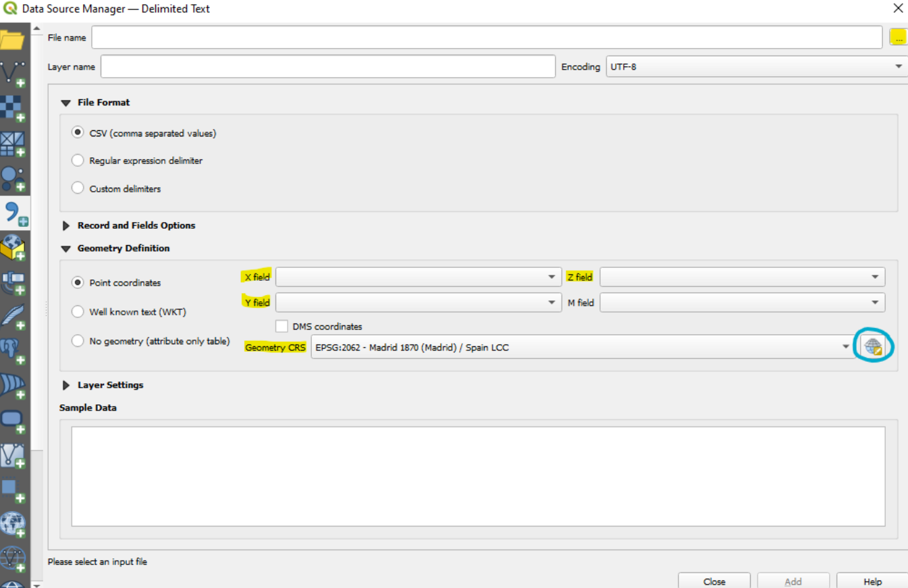Open the Encoding UTF-8 dropdown
The height and width of the screenshot is (588, 908).
[757, 67]
